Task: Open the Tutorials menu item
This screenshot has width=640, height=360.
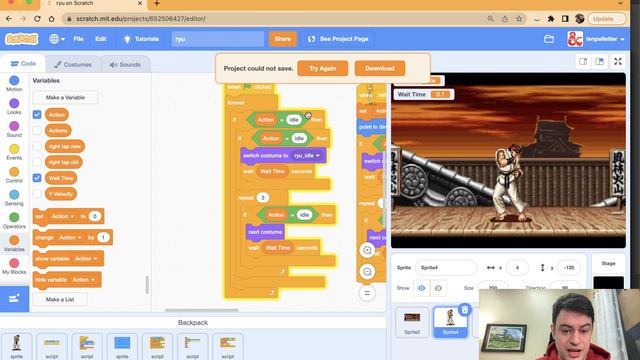Action: pos(141,39)
